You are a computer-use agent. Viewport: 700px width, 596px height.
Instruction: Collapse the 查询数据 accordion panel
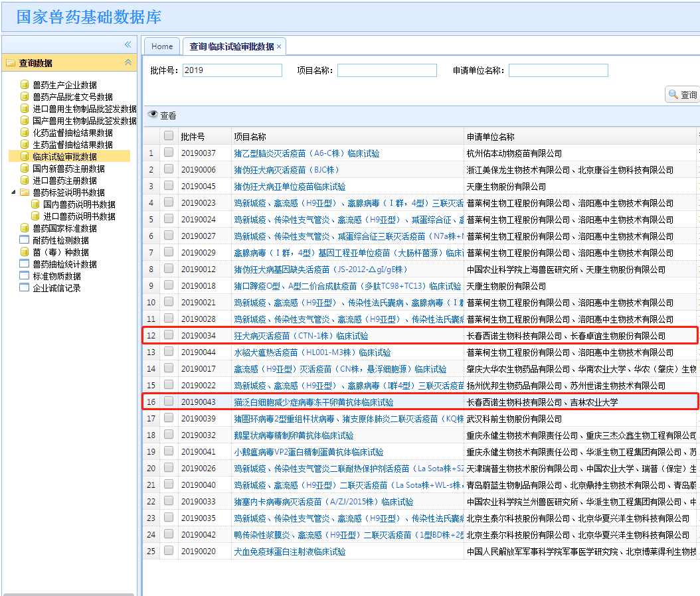click(128, 62)
